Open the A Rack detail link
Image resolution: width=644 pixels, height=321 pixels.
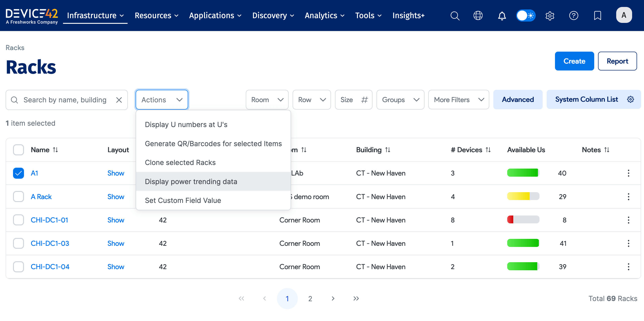pyautogui.click(x=41, y=197)
